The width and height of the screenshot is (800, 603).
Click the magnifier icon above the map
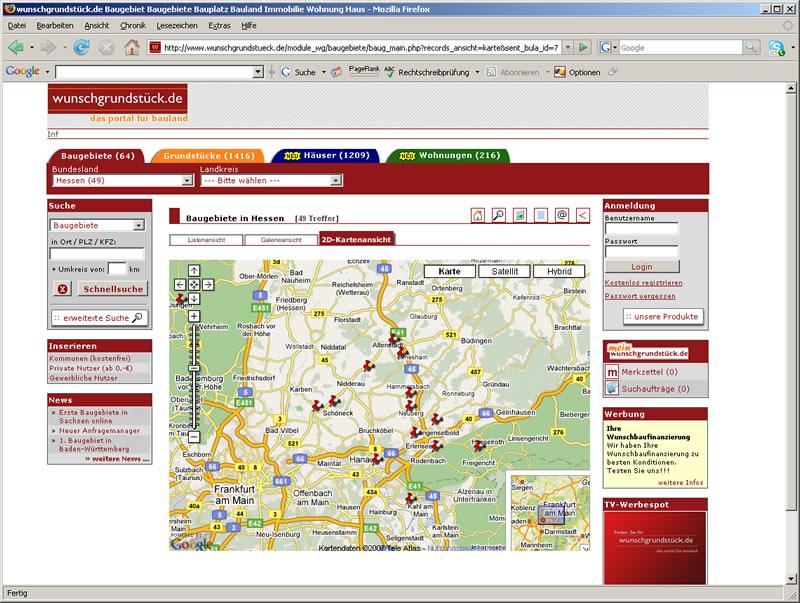point(498,215)
